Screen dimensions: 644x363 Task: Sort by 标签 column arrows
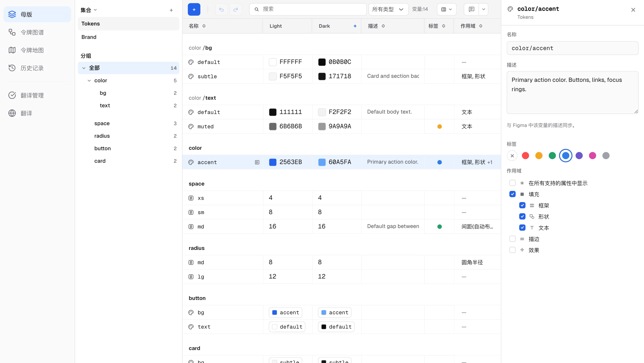[x=443, y=26]
